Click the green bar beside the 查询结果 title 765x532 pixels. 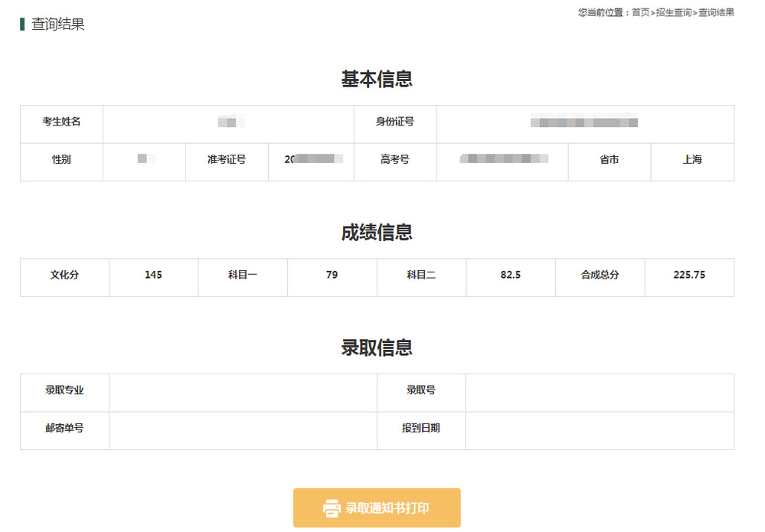tap(22, 24)
